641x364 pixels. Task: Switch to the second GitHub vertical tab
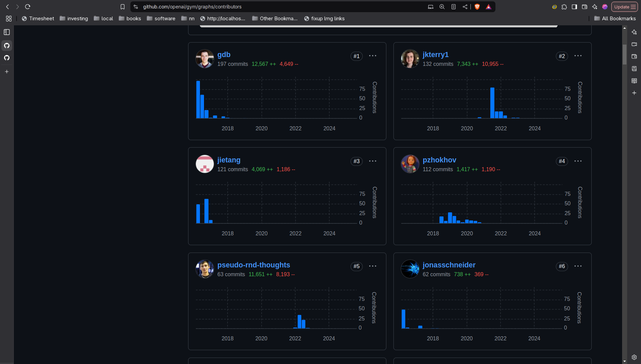[x=7, y=58]
